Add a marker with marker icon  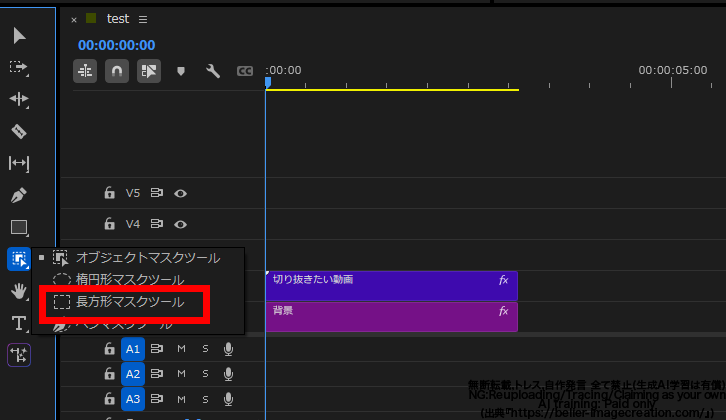coord(181,71)
